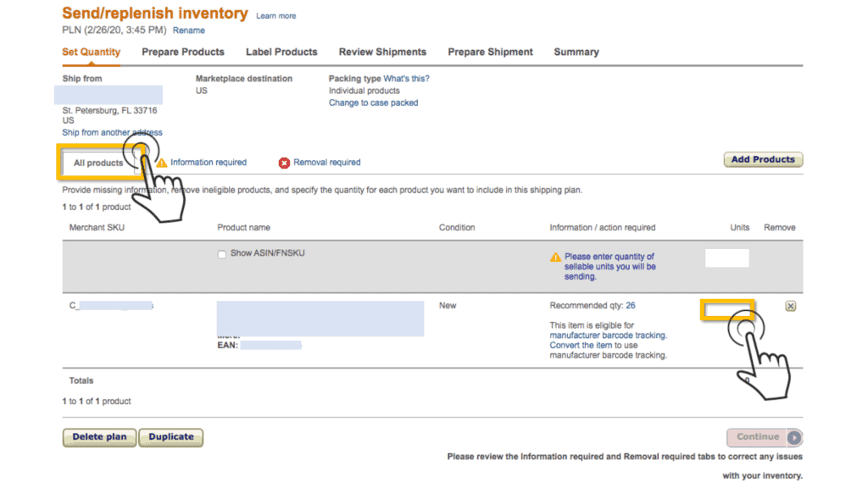This screenshot has width=868, height=488.
Task: Click the remove product X icon
Action: tap(790, 306)
